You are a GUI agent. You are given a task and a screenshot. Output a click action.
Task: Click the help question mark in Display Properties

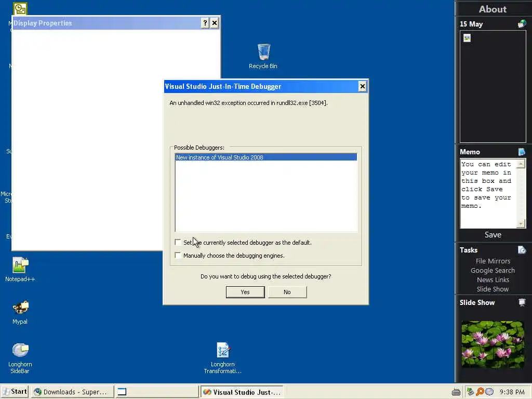[x=205, y=23]
